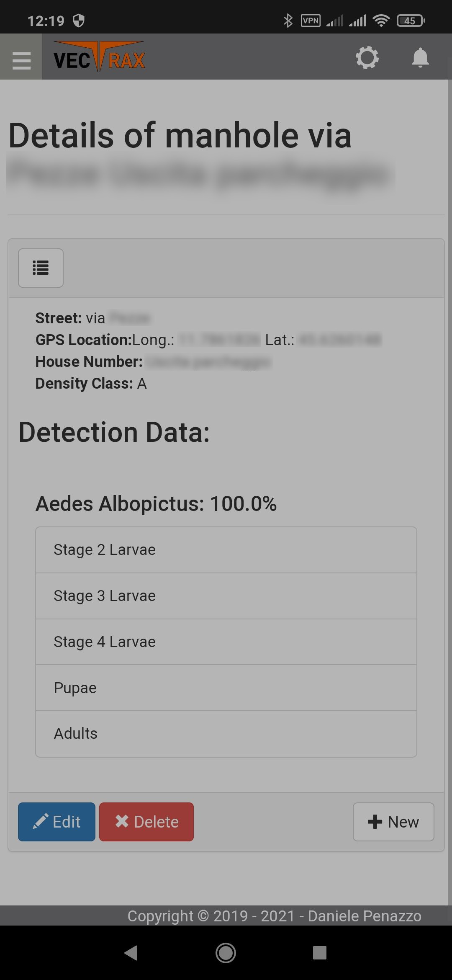Tap the VPN status icon
The height and width of the screenshot is (980, 452).
click(311, 21)
